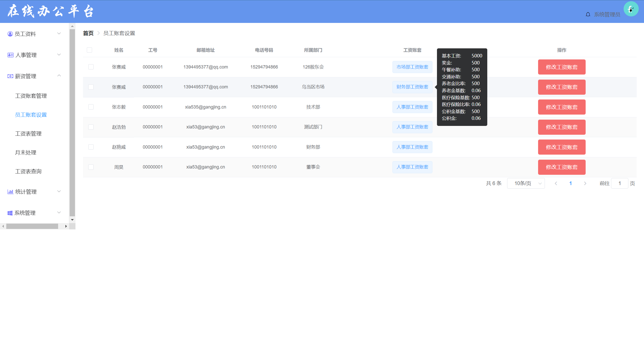Expand the 统计管理 menu chevron
The height and width of the screenshot is (346, 644).
(x=59, y=191)
